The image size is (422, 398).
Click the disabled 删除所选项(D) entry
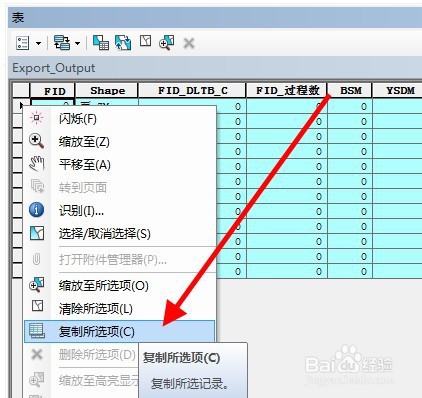pyautogui.click(x=82, y=355)
